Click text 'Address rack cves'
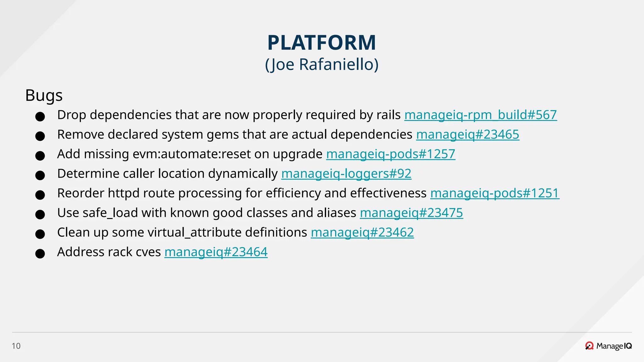644x362 pixels. pyautogui.click(x=109, y=252)
